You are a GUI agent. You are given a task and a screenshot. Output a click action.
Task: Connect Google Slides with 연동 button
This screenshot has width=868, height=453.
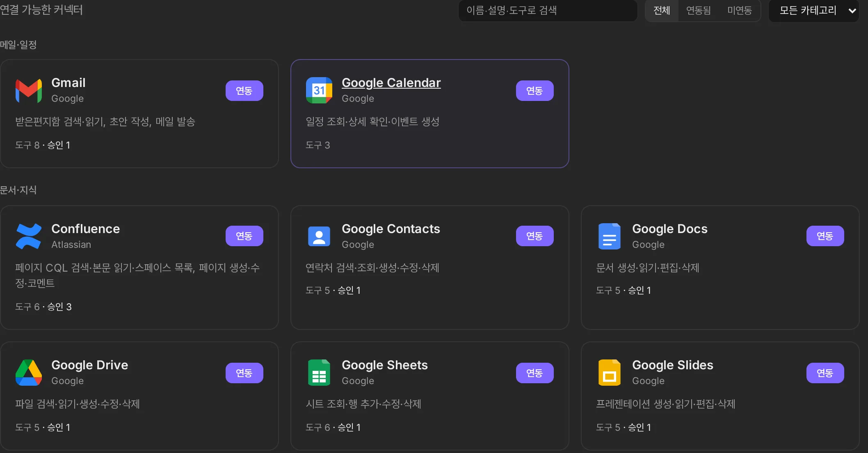[825, 373]
